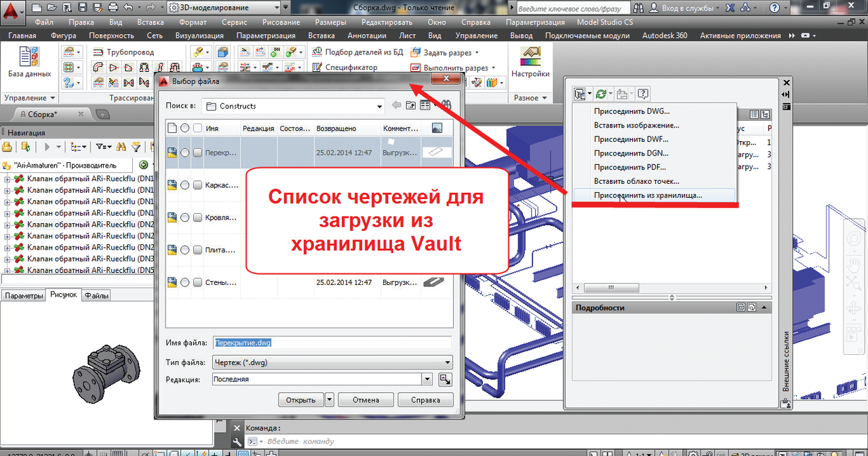This screenshot has height=456, width=868.
Task: Toggle the header checkbox in file list
Action: [x=197, y=128]
